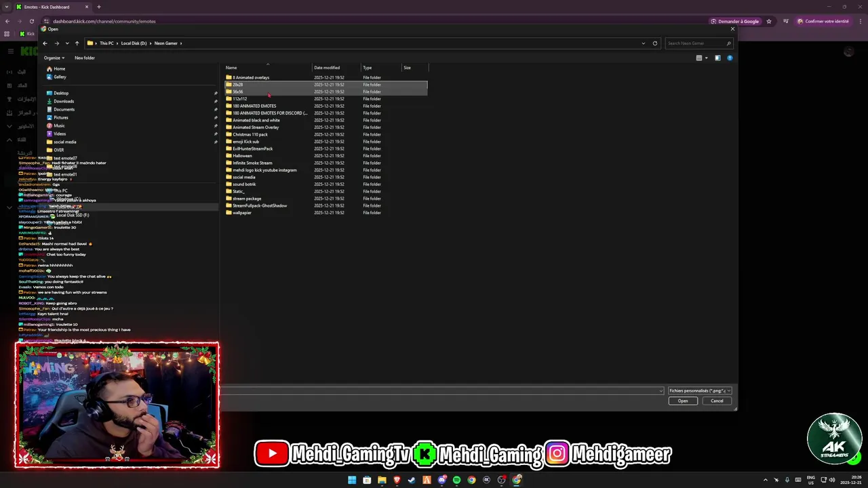The height and width of the screenshot is (488, 868).
Task: Go forward in the Open dialog
Action: click(x=56, y=43)
